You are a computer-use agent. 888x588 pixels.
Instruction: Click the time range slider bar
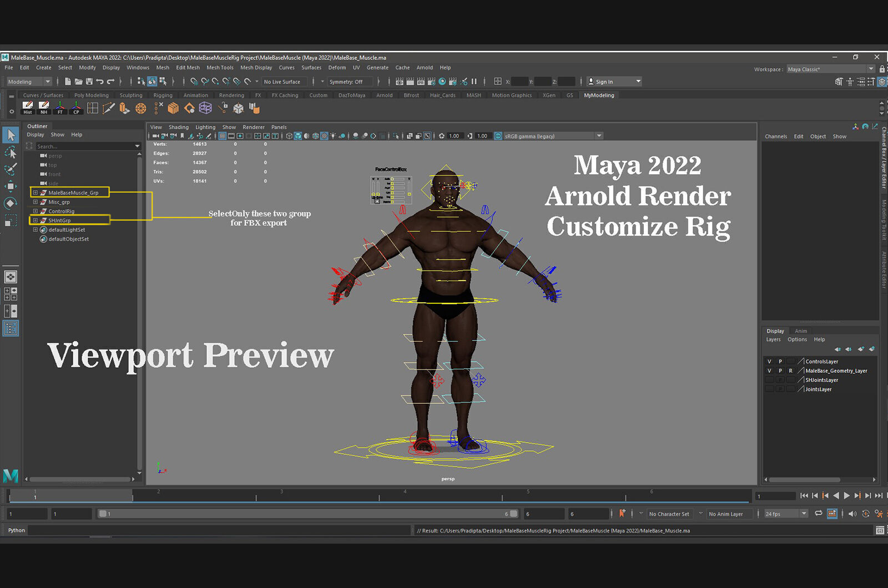coord(307,514)
